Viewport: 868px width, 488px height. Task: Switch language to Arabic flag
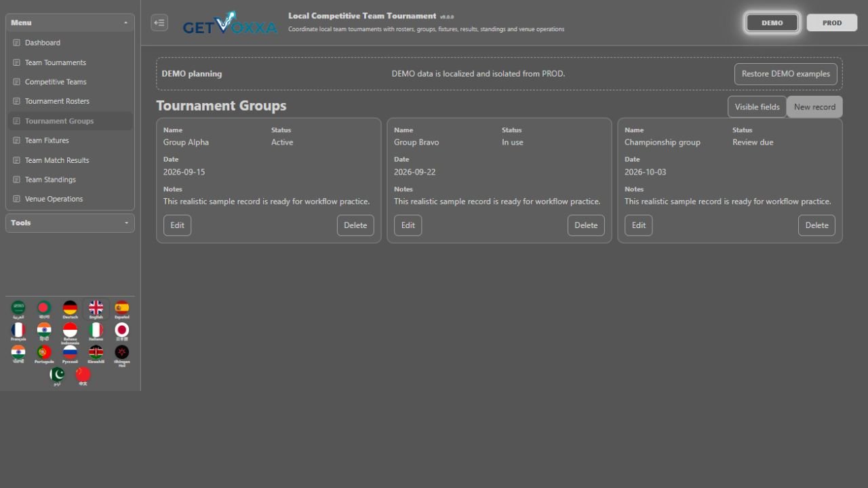point(18,308)
